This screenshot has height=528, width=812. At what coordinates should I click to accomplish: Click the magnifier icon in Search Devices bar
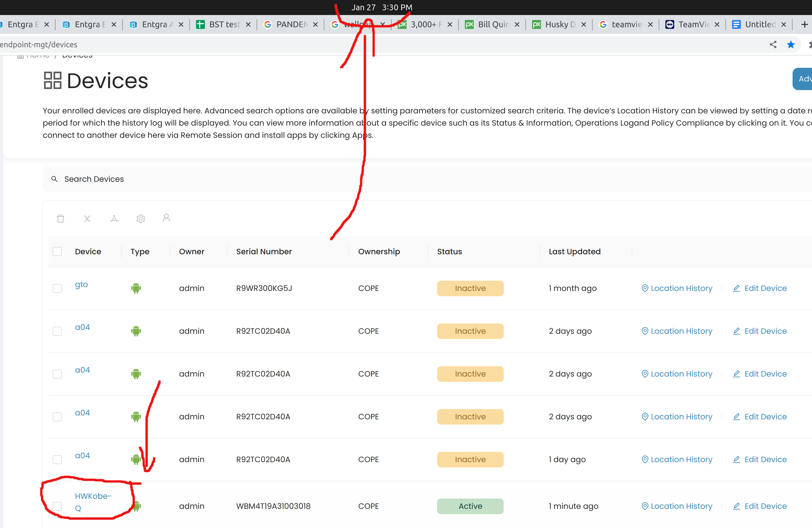55,179
